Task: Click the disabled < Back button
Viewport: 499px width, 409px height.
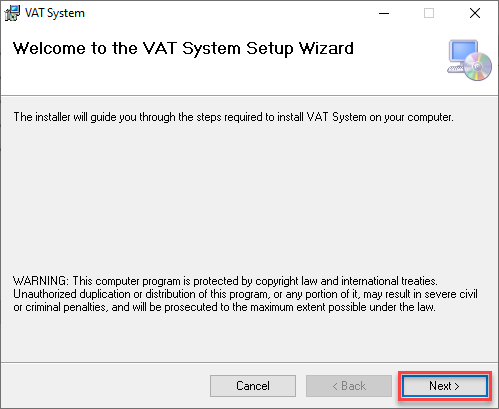Action: (x=349, y=386)
